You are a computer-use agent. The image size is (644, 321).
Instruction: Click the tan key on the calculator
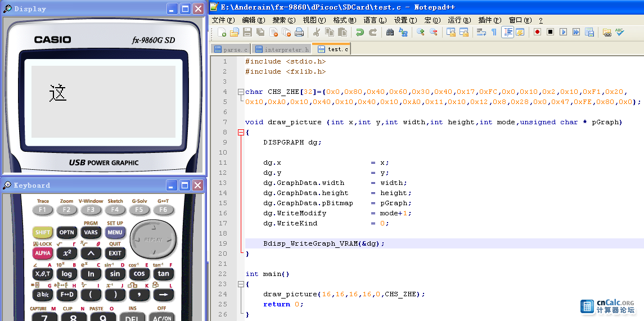tap(164, 274)
